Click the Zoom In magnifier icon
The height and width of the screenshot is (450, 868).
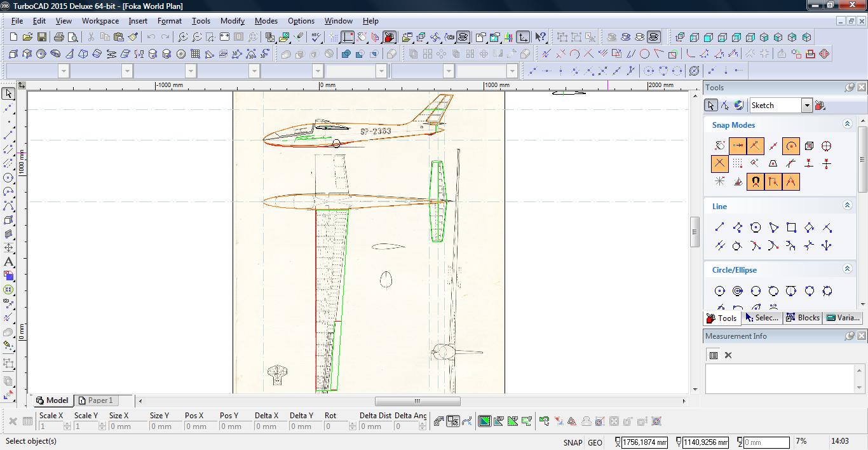182,37
